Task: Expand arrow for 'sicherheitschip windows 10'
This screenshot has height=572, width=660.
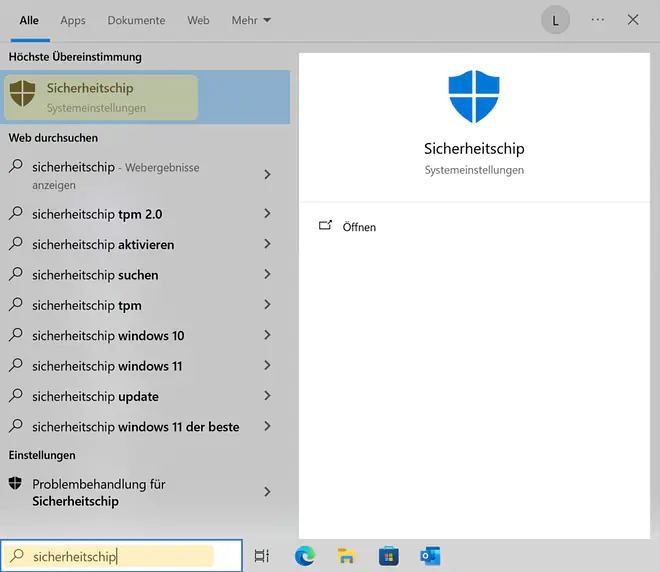Action: click(267, 335)
